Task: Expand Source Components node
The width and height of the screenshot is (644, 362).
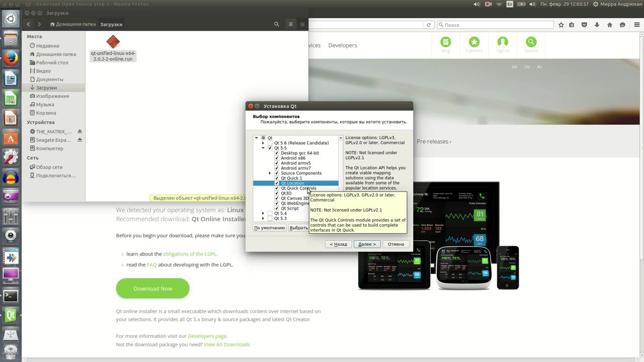Action: 270,173
